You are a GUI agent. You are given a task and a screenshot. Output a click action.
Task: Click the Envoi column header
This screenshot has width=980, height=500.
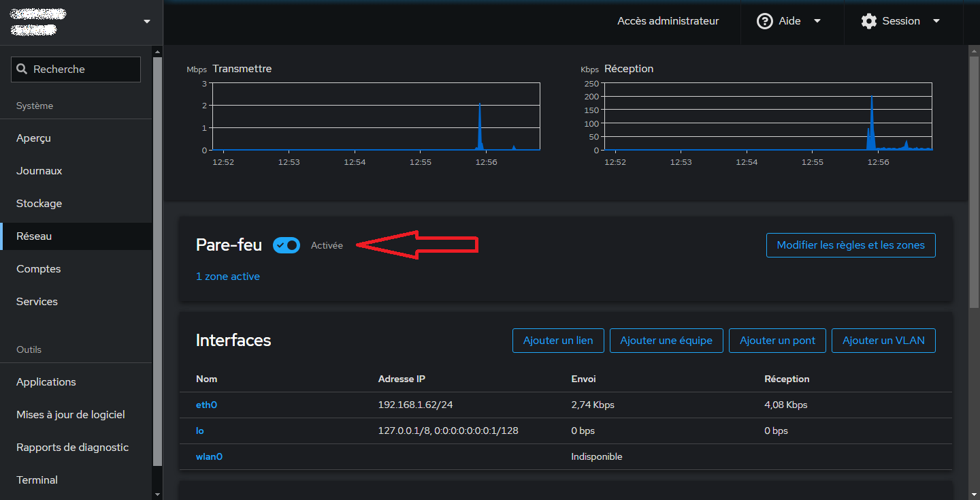(583, 379)
